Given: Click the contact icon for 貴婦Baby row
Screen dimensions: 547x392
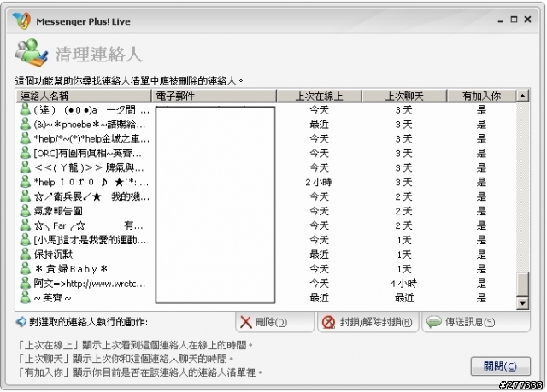Looking at the screenshot, I should coord(25,269).
